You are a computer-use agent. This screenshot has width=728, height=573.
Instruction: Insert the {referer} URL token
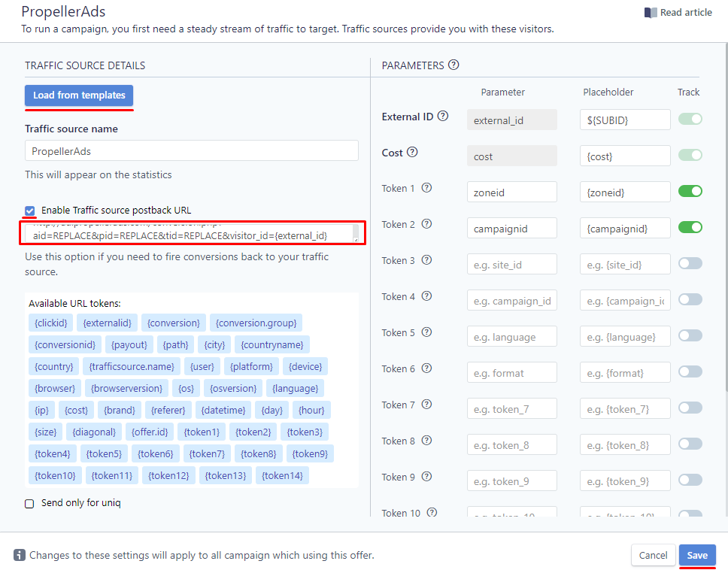(x=168, y=410)
